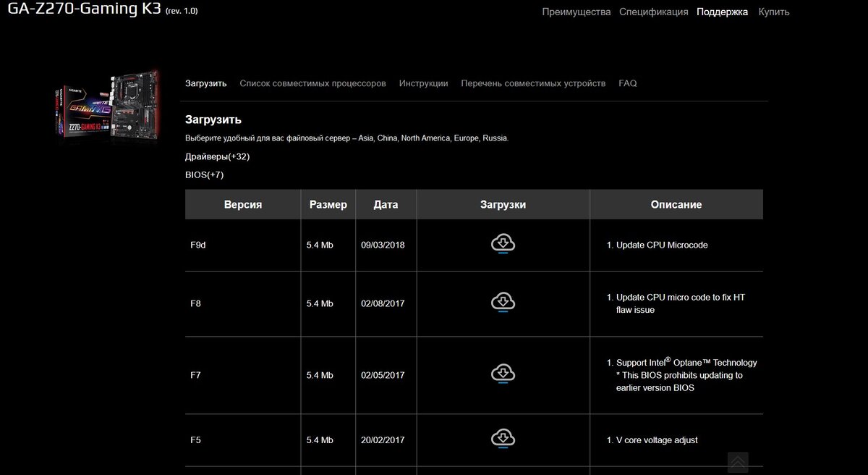This screenshot has height=475, width=868.
Task: Click the date 09/03/2018
Action: (383, 245)
